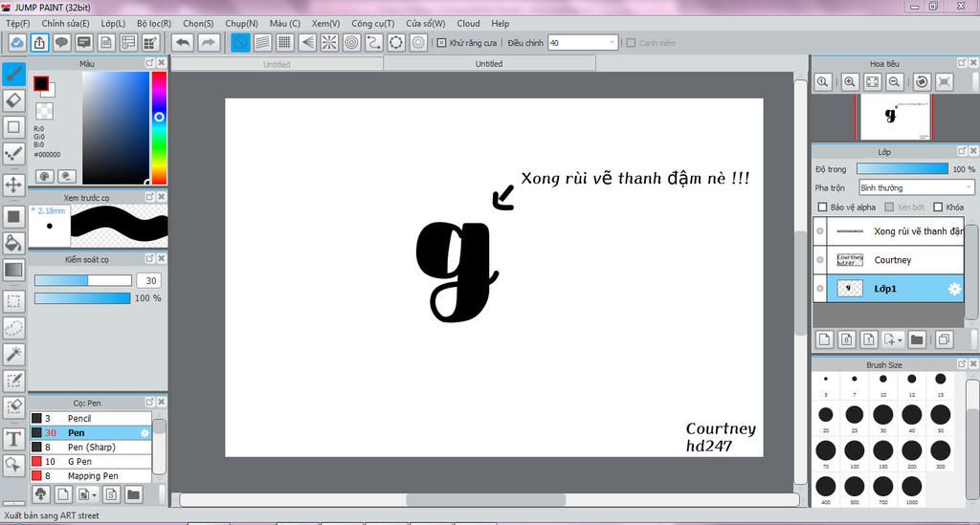Click the export/share icon

click(39, 42)
